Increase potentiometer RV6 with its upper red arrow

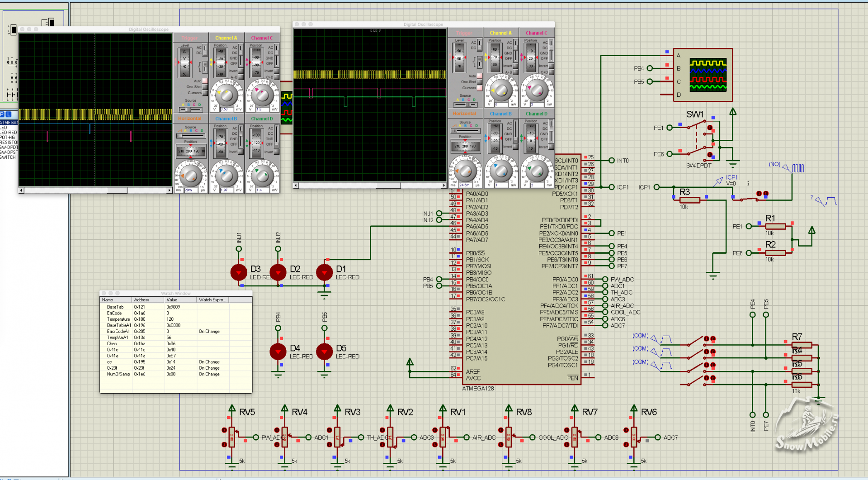coord(626,430)
